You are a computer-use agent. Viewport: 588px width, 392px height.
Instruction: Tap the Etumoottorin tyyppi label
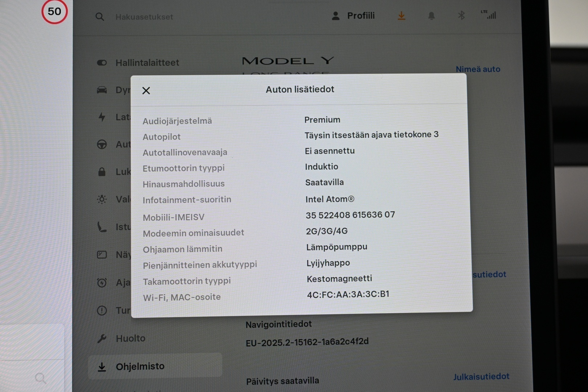tap(184, 168)
